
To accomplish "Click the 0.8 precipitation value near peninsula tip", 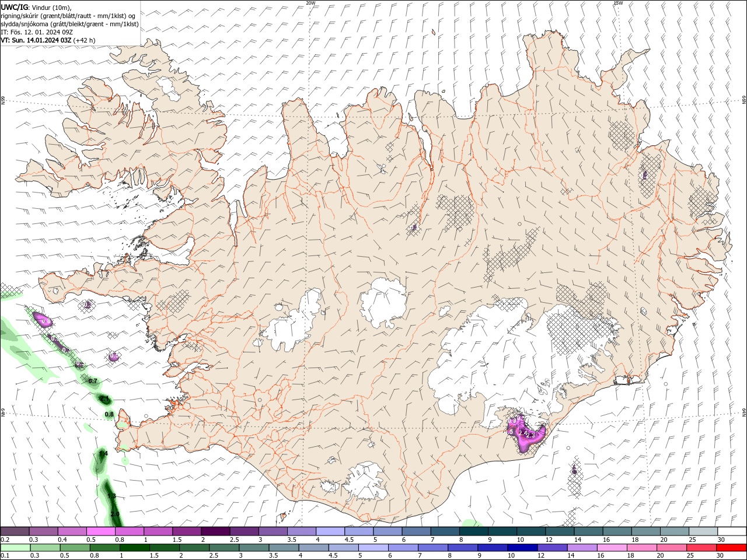I will click(109, 415).
